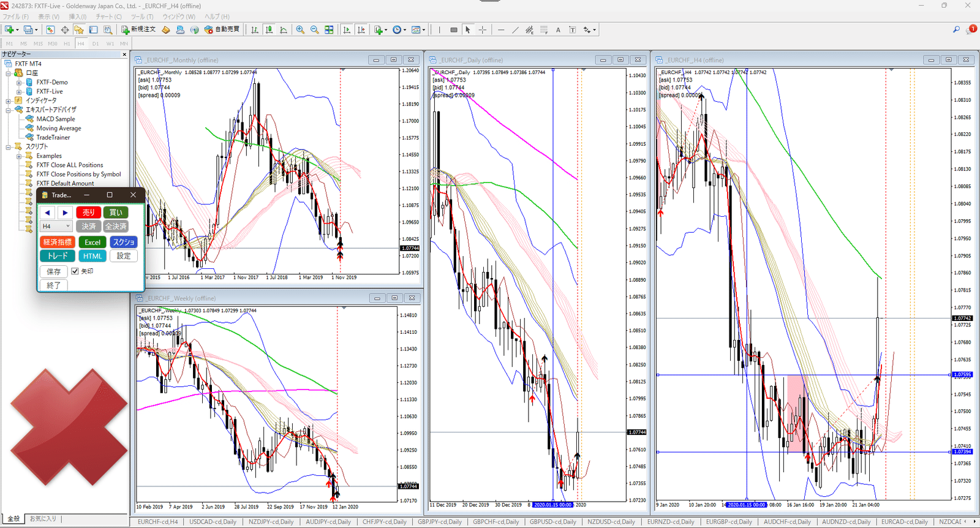Click 経済指標 button
Screen dimensions: 980x528
point(58,242)
